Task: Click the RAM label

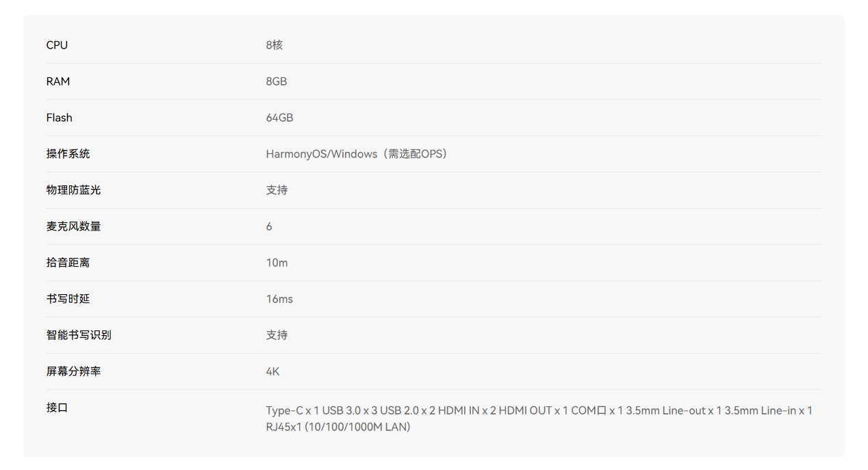Action: [58, 81]
